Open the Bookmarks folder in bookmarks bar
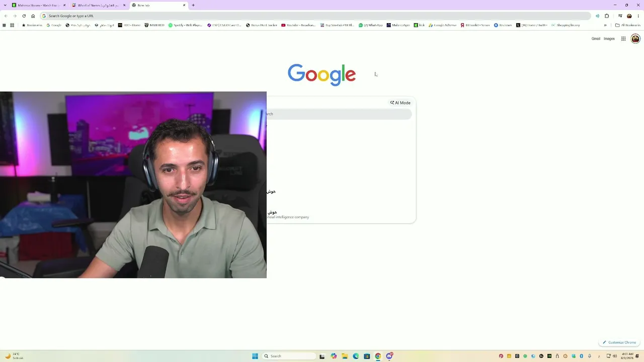Viewport: 644px width, 362px height. tap(32, 25)
